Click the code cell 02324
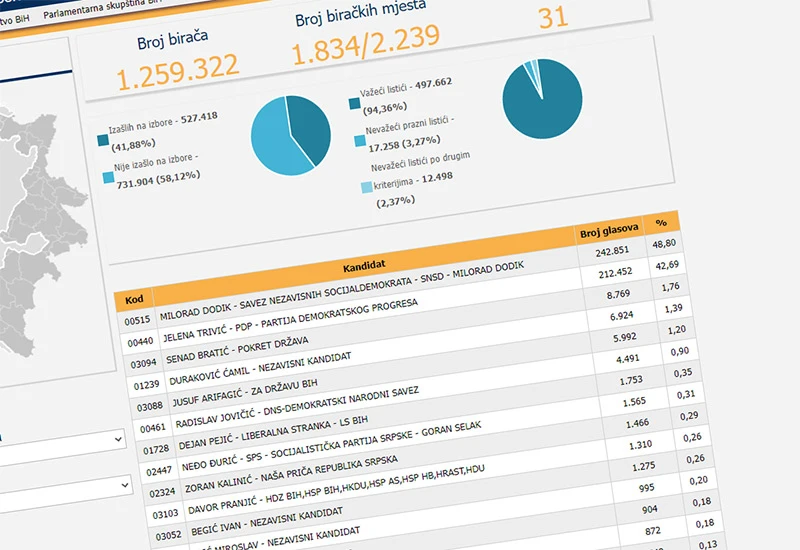Viewport: 800px width, 550px height. pyautogui.click(x=162, y=493)
